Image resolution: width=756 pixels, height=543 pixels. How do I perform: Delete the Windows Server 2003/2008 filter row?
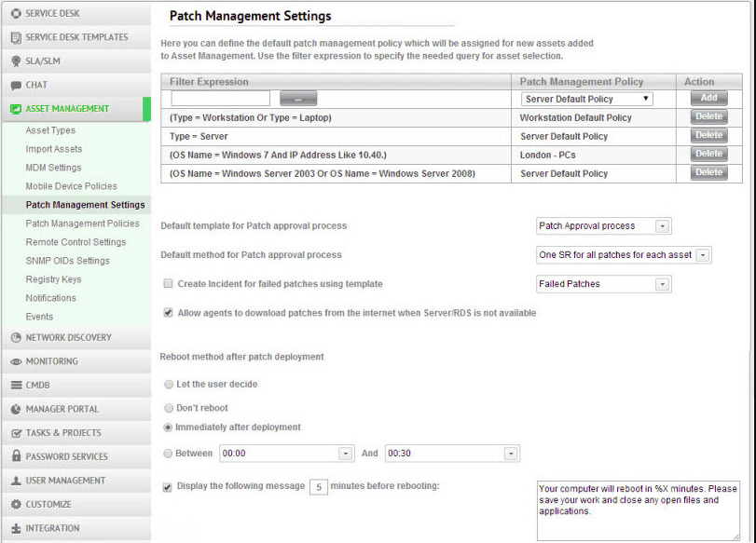point(708,172)
